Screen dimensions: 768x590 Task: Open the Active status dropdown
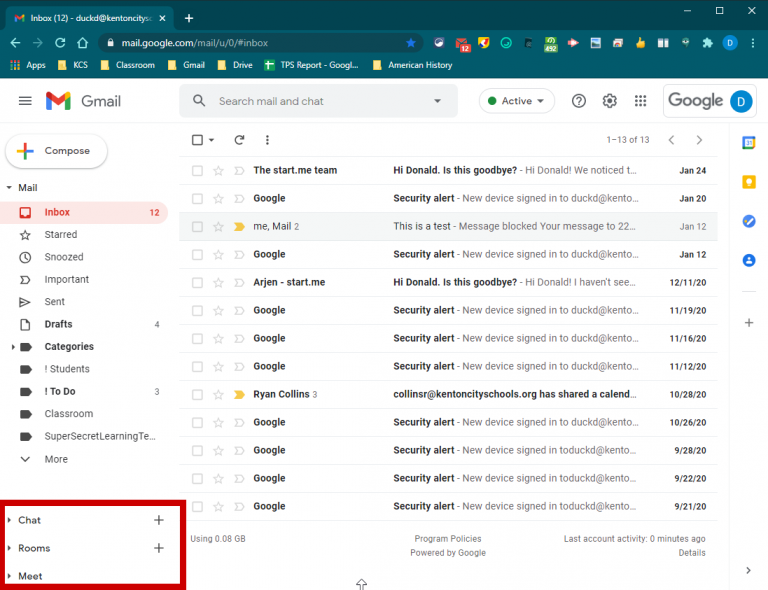[516, 101]
